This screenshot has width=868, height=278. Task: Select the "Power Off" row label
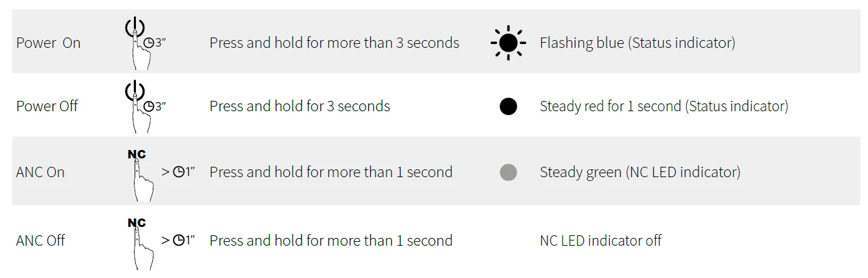(x=47, y=106)
